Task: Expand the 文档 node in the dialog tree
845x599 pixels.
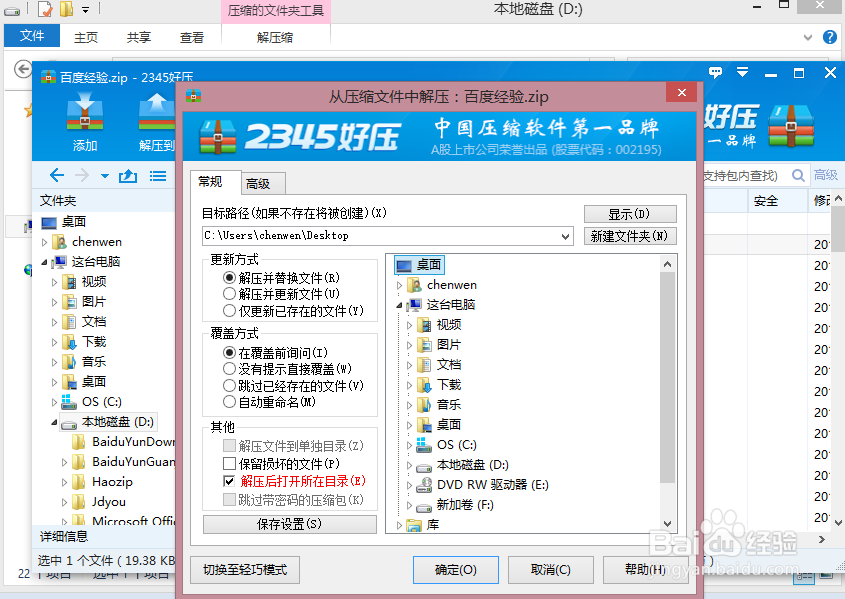Action: tap(410, 365)
